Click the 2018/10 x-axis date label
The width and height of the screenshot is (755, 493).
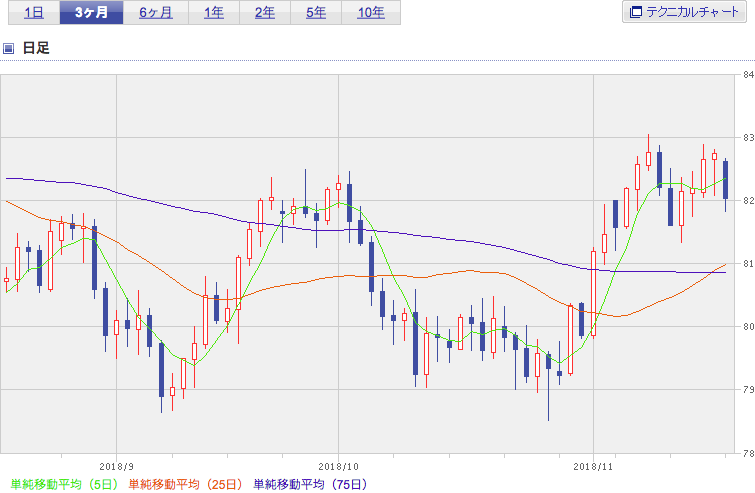click(x=338, y=467)
